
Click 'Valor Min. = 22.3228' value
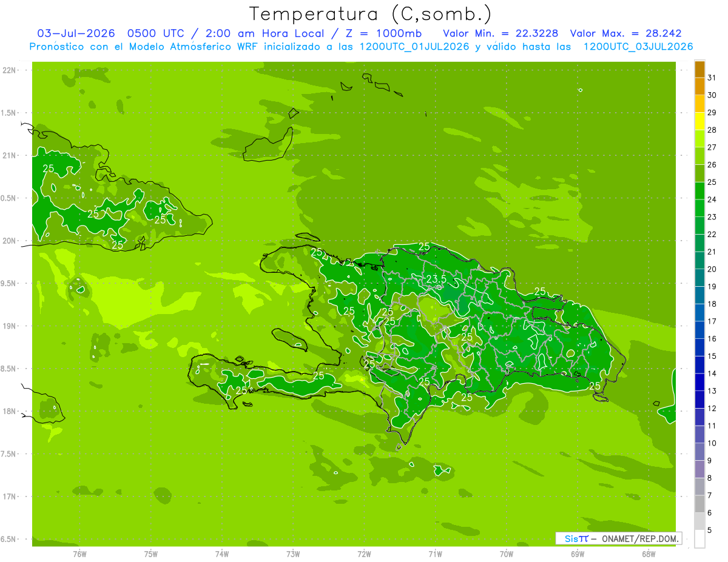(x=501, y=33)
